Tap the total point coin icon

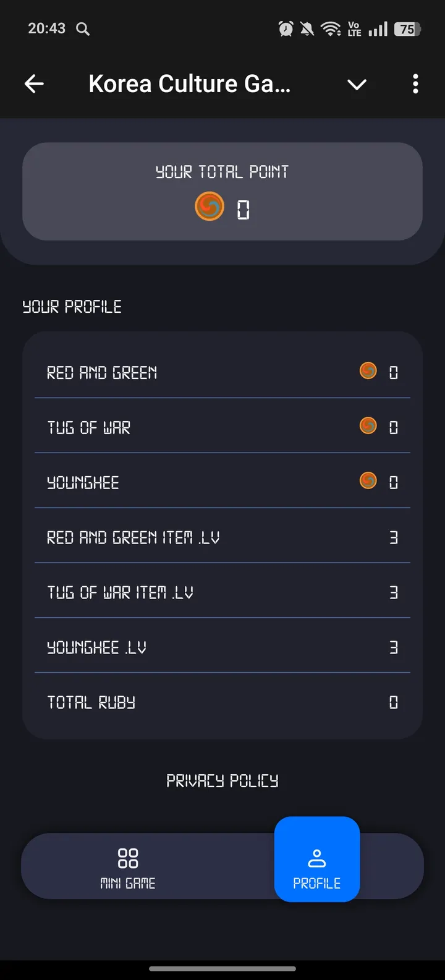pos(210,207)
